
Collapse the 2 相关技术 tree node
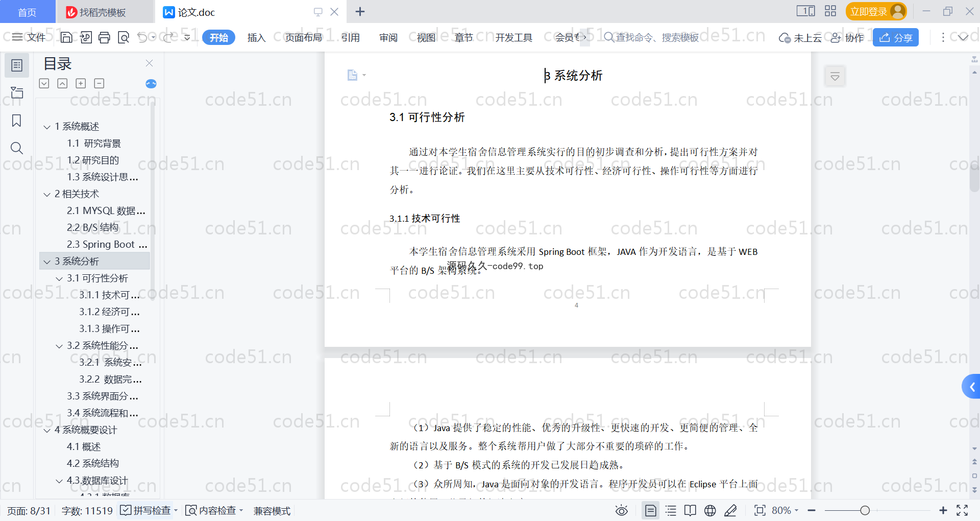click(x=47, y=194)
